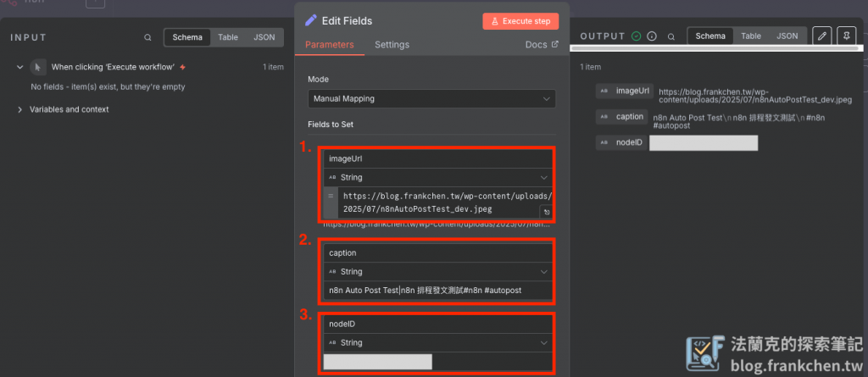Switch INPUT view to JSON
The image size is (868, 377).
pos(264,37)
